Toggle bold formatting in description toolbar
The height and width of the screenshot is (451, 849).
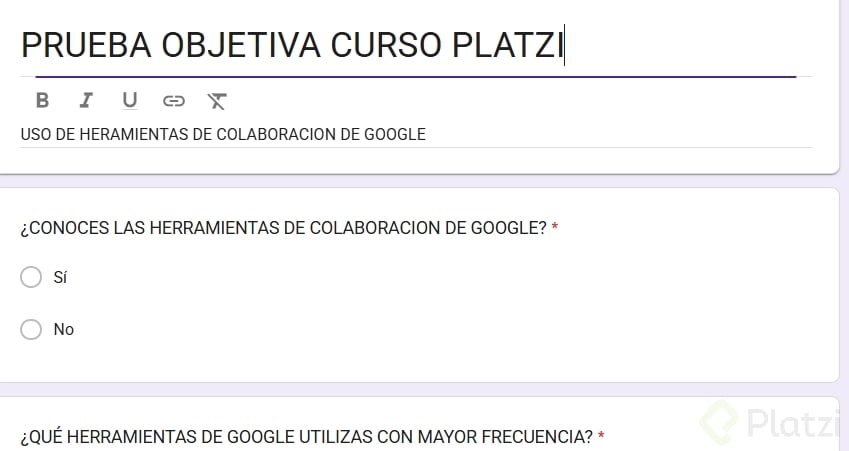pyautogui.click(x=42, y=100)
